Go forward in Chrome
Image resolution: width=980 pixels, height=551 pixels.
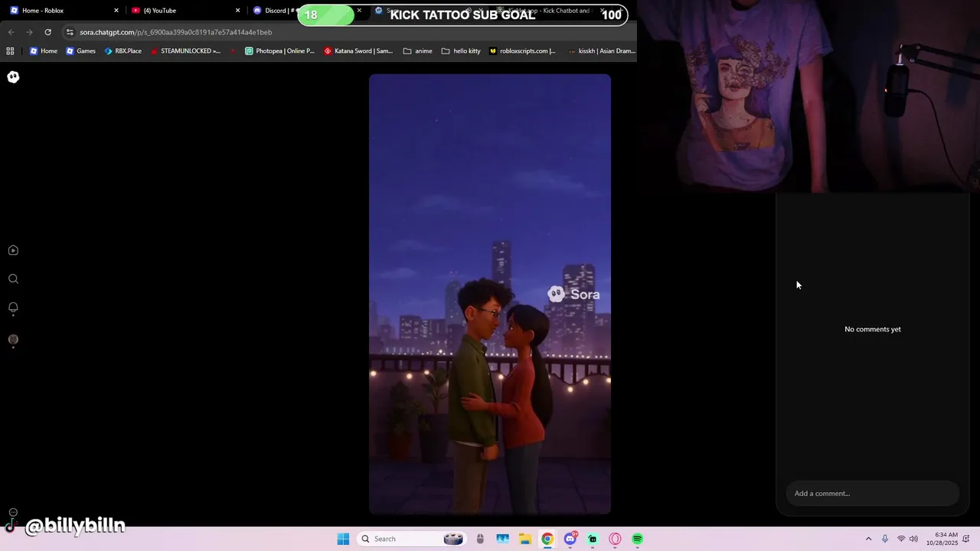tap(29, 32)
